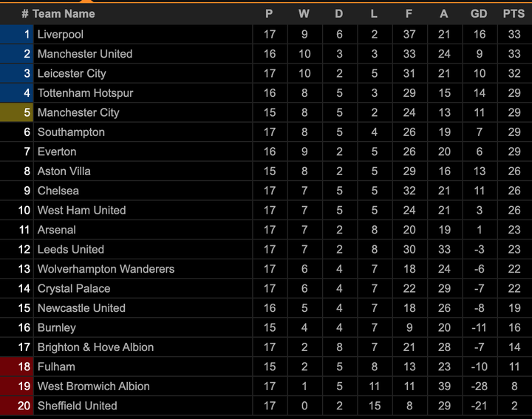532x419 pixels.
Task: Sort by W wins column header
Action: [304, 13]
